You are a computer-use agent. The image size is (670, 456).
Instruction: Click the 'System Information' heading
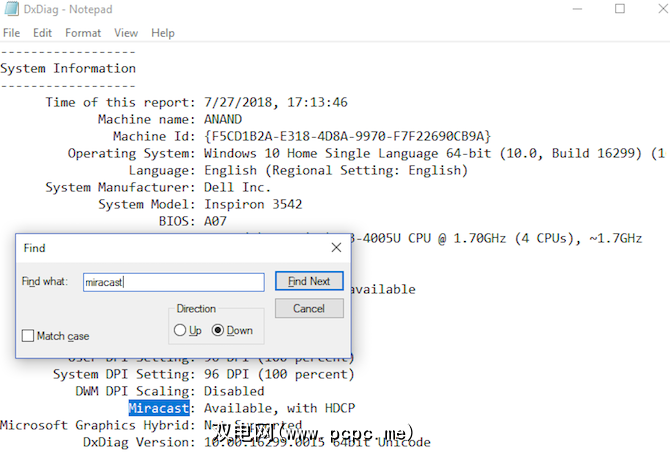68,68
